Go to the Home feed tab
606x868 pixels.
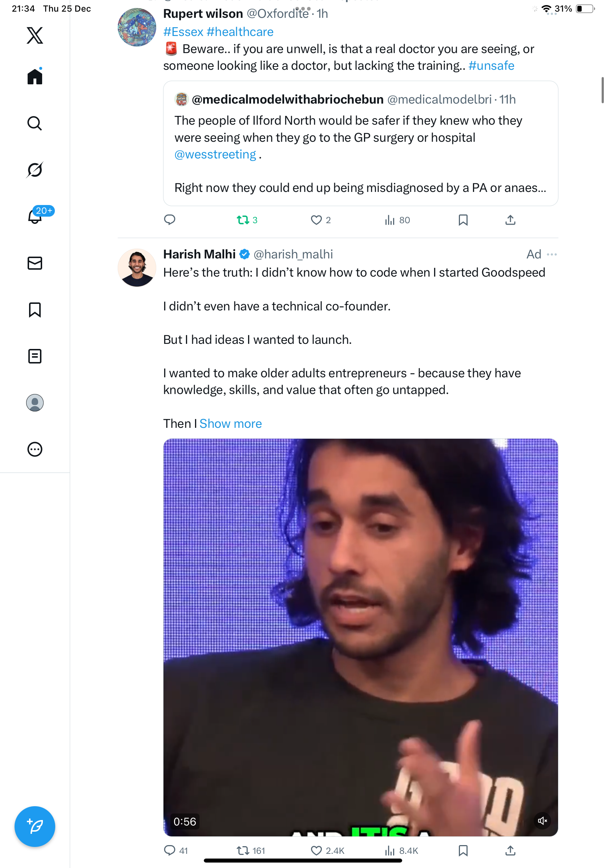35,77
